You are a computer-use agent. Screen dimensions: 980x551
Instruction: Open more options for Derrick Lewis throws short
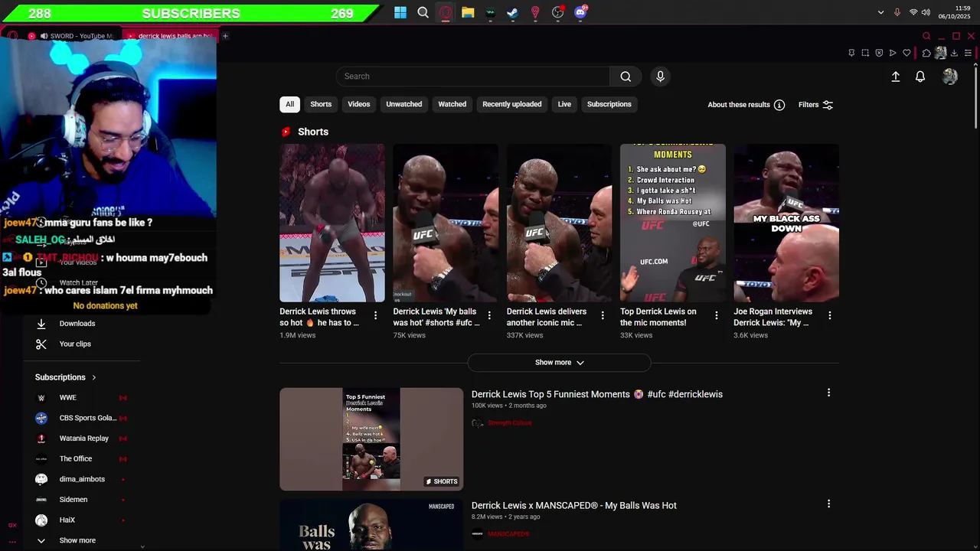375,315
